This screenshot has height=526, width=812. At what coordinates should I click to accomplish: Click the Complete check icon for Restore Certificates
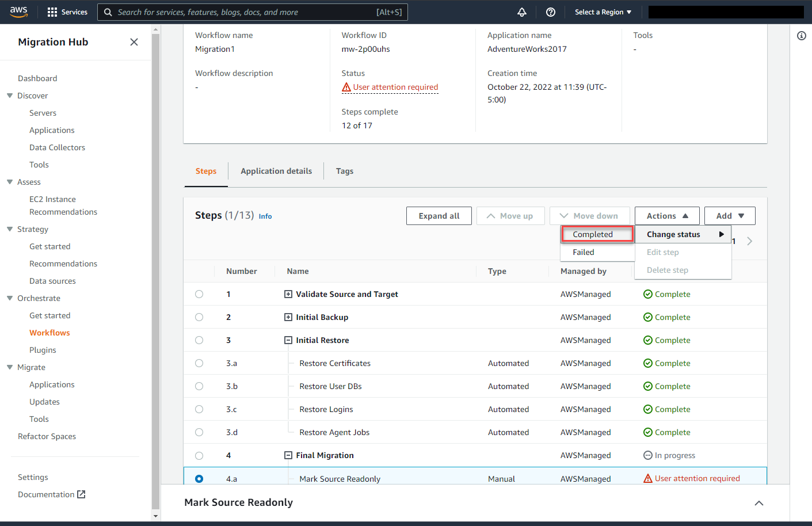tap(648, 363)
